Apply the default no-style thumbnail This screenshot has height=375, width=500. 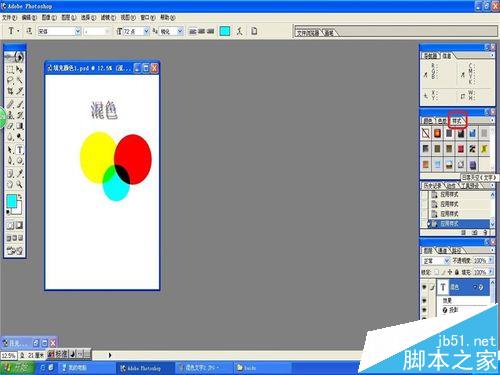[426, 133]
